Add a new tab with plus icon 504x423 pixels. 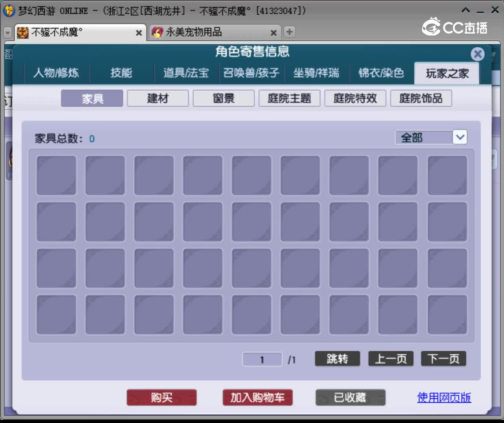tap(289, 32)
